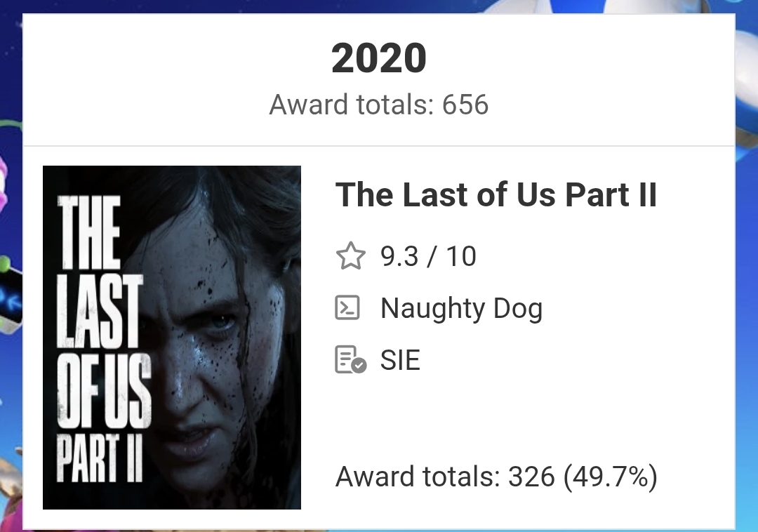
Task: Click the 49.7% percentage value
Action: [611, 477]
